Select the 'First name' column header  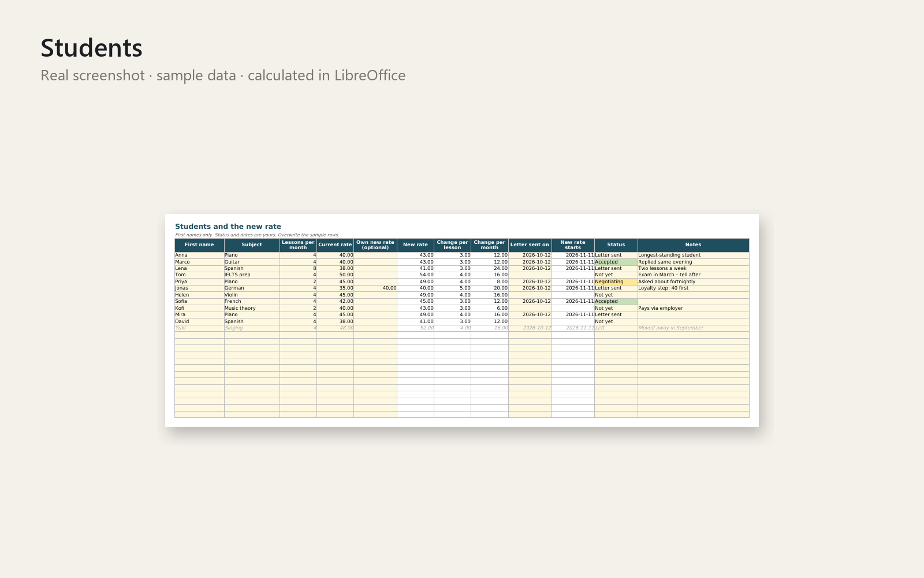199,245
